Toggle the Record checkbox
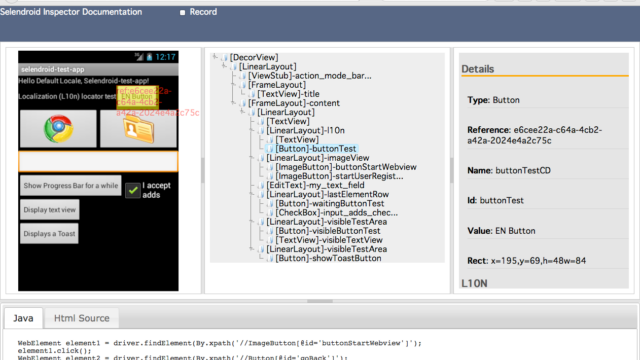Image resolution: width=640 pixels, height=360 pixels. coord(182,12)
